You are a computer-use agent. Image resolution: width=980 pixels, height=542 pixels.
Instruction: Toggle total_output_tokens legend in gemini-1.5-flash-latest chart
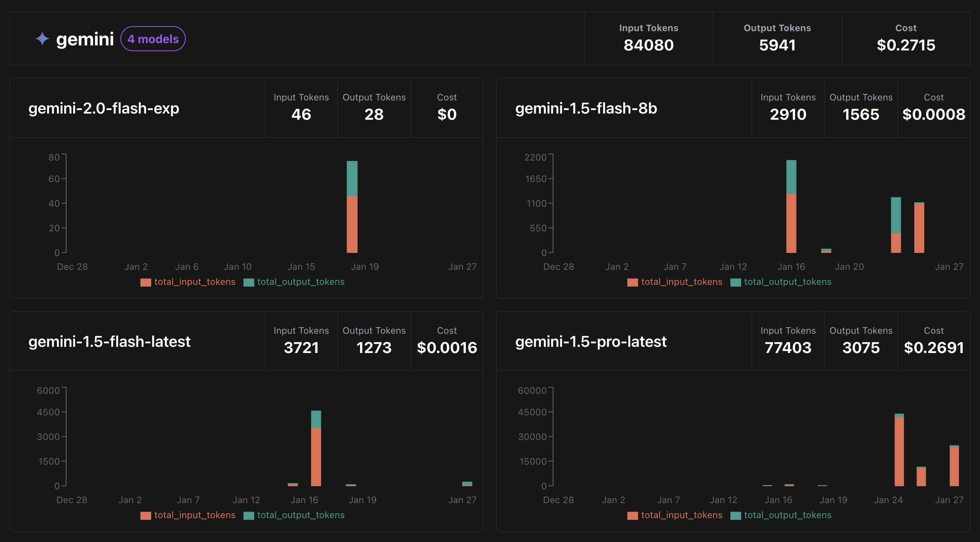tap(294, 515)
